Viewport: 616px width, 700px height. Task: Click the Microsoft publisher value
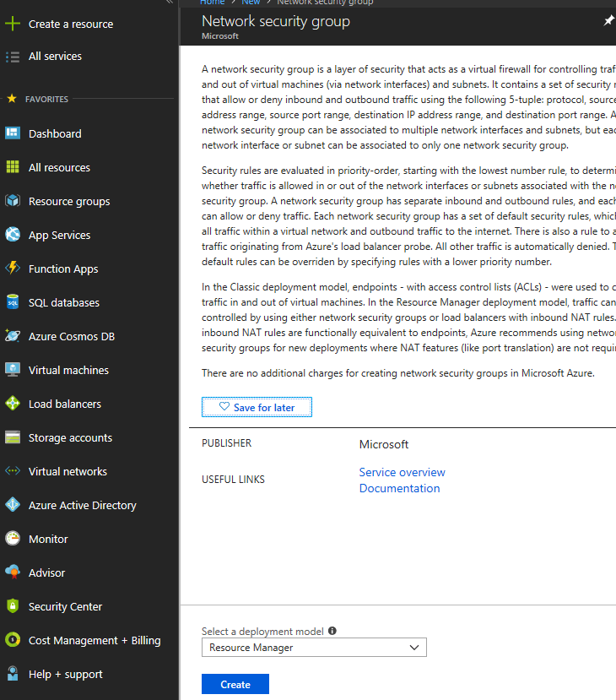click(384, 445)
